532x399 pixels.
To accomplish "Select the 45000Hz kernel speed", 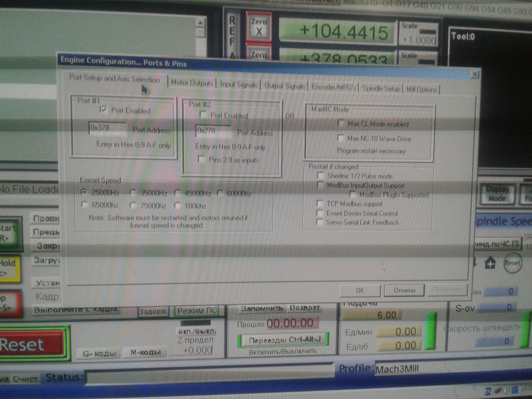I will pyautogui.click(x=177, y=193).
